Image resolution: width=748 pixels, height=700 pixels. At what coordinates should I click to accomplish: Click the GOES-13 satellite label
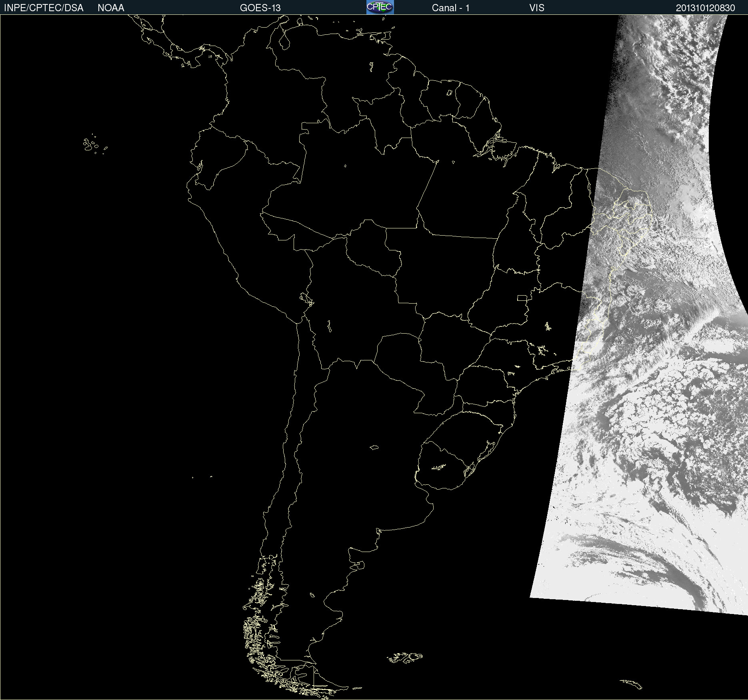[x=260, y=8]
